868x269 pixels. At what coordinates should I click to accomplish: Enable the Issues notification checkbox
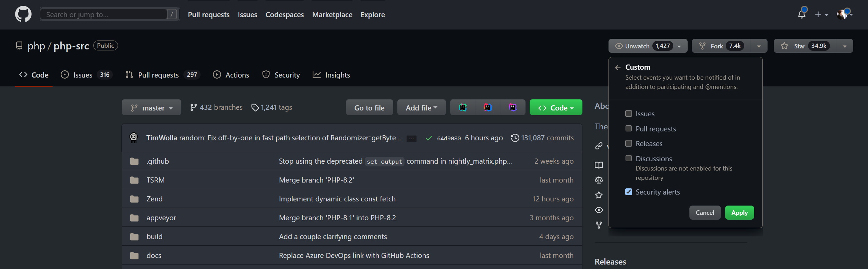628,114
